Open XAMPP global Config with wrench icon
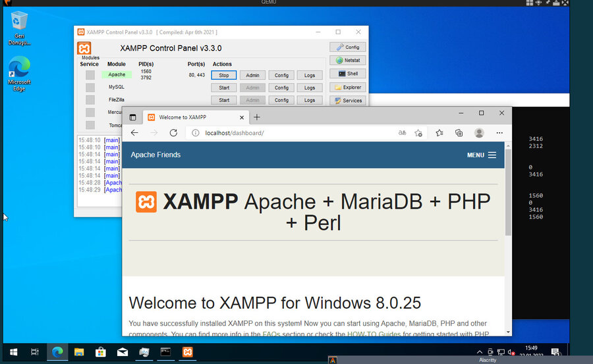593x364 pixels. coord(347,47)
